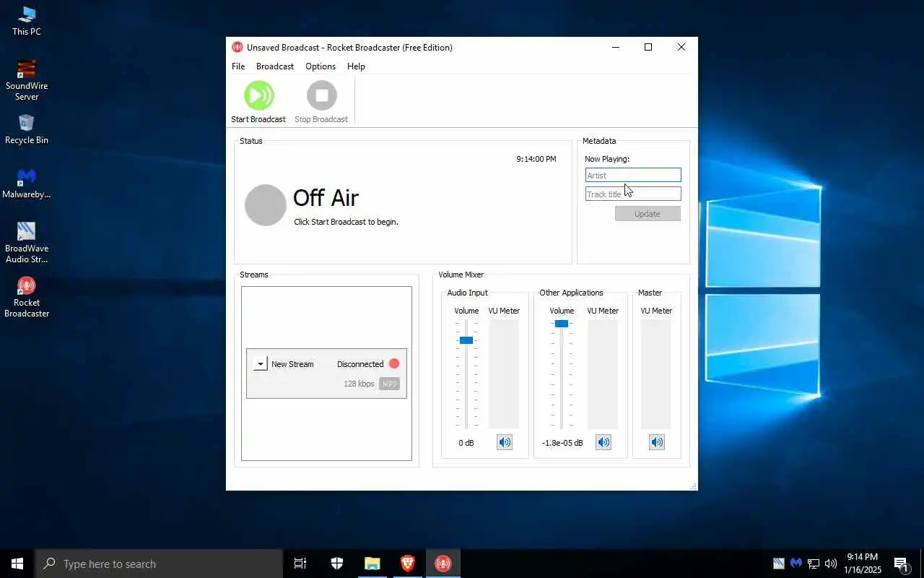Click the window resize grip corner

(x=694, y=486)
